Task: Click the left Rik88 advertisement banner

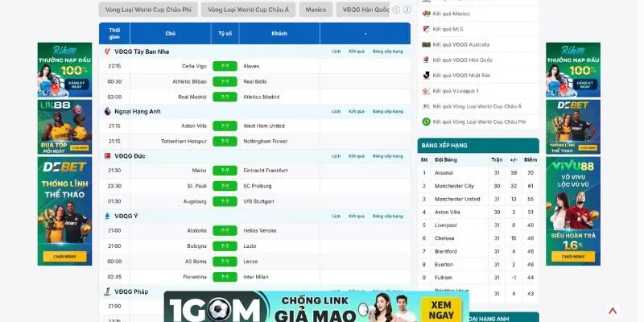Action: click(x=65, y=70)
